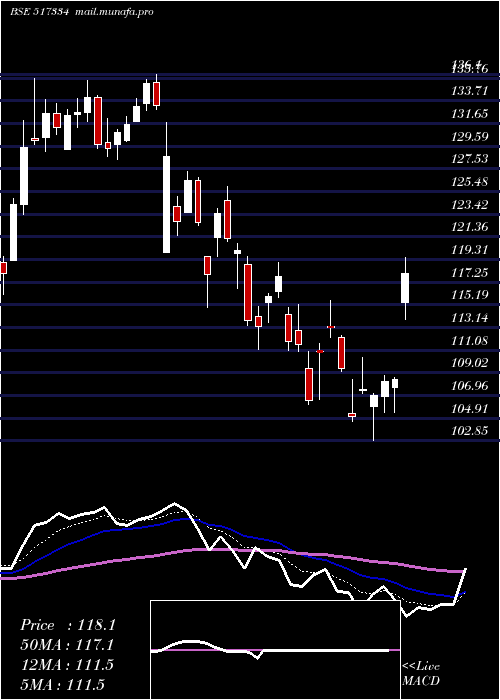This screenshot has width=500, height=700.
Task: Click the 119.31 price axis label
Action: point(469,250)
